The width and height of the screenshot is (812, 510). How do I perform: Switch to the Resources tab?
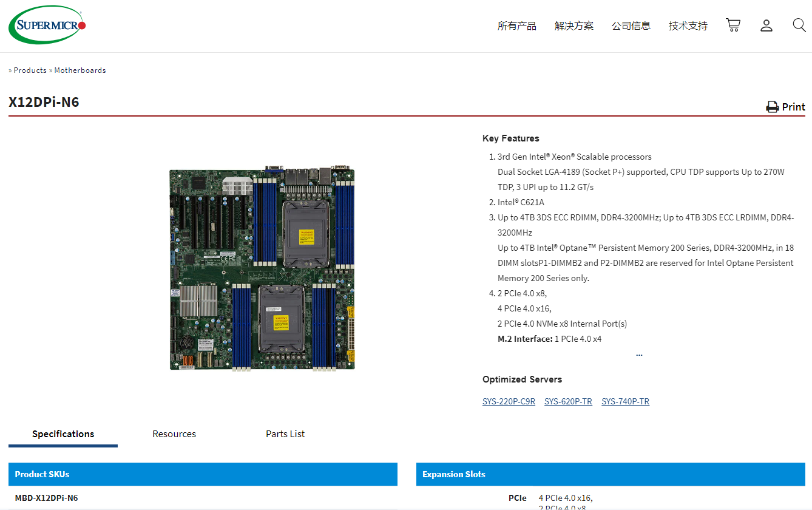point(174,434)
